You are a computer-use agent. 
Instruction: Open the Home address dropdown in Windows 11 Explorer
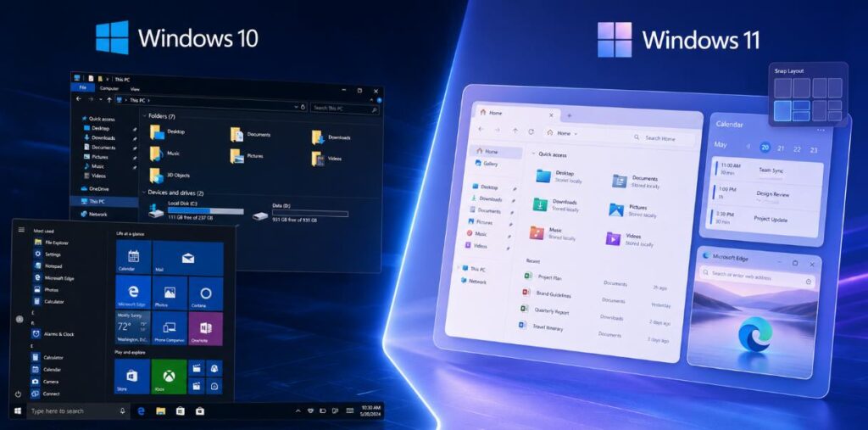click(x=576, y=133)
